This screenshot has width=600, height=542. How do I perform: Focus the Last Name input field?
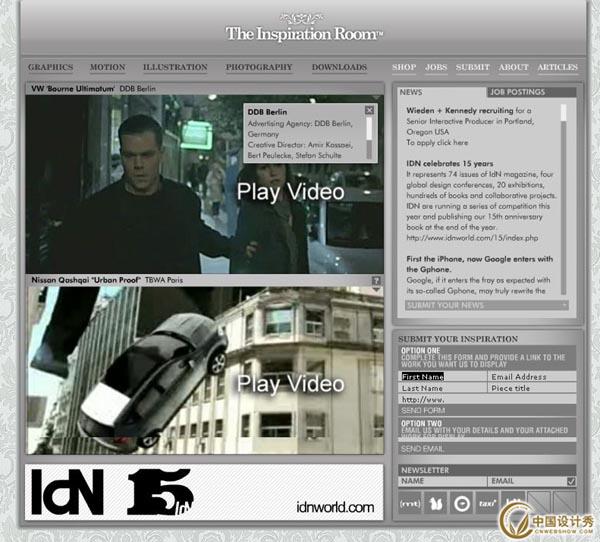pyautogui.click(x=442, y=388)
